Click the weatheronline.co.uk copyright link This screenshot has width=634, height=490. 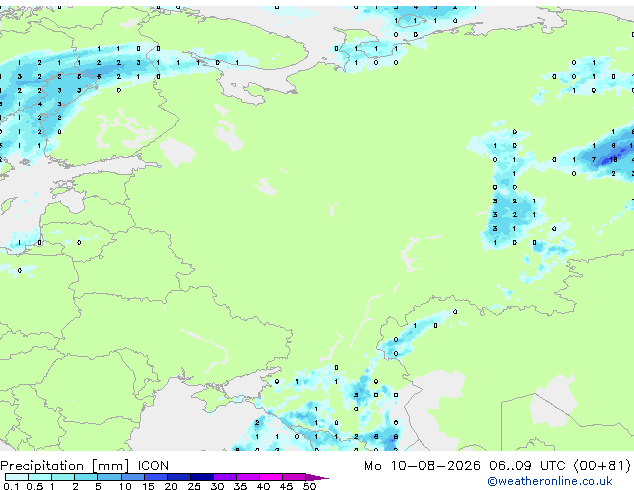[x=550, y=481]
